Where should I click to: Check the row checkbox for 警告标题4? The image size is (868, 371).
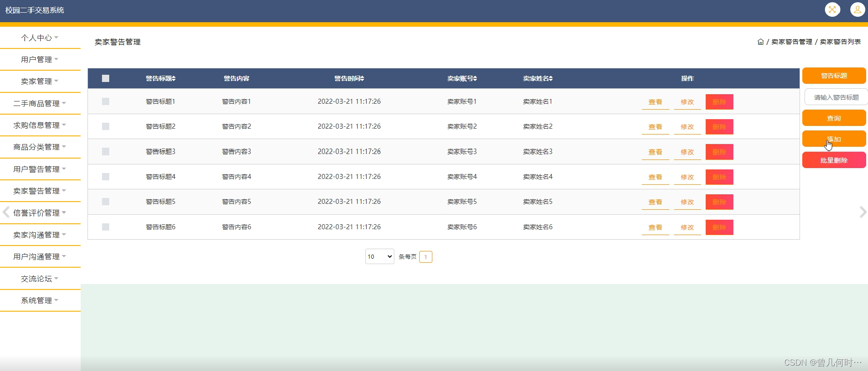(106, 177)
